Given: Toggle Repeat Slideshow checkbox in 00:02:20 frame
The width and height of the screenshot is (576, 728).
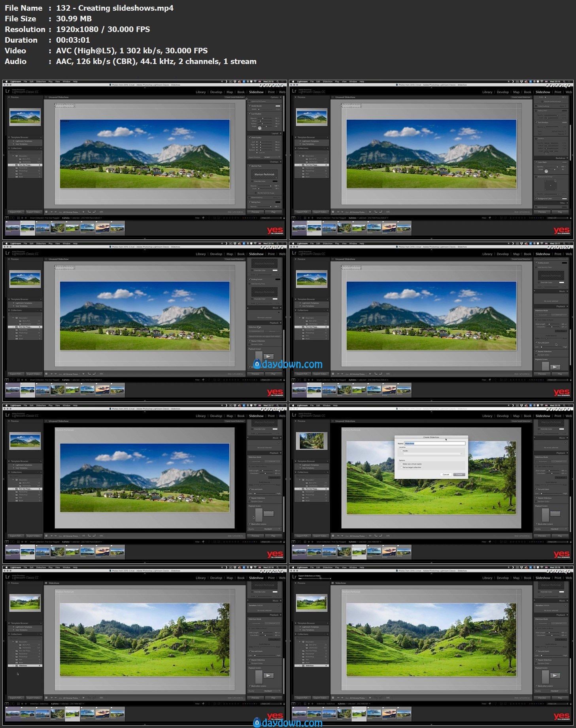Looking at the screenshot, I should (249, 660).
